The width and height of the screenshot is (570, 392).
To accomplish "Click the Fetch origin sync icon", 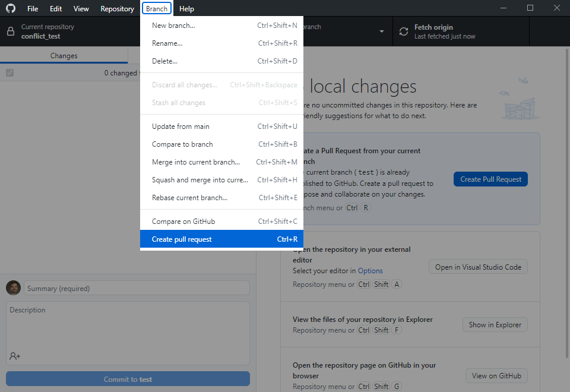I will 404,31.
